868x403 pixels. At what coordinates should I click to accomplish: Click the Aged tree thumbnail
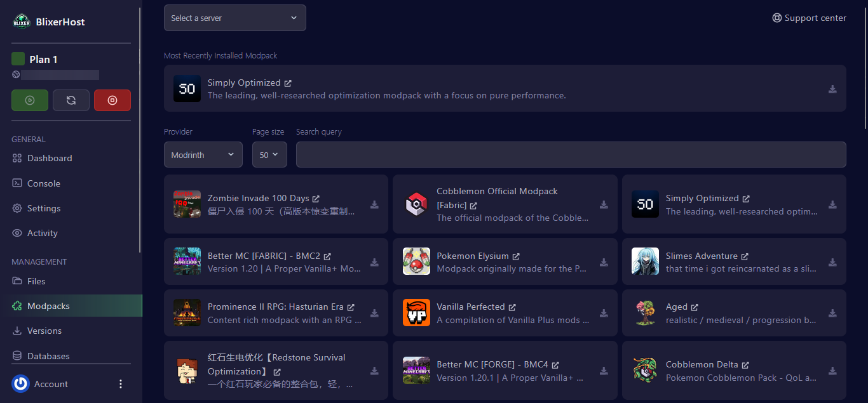pos(645,312)
